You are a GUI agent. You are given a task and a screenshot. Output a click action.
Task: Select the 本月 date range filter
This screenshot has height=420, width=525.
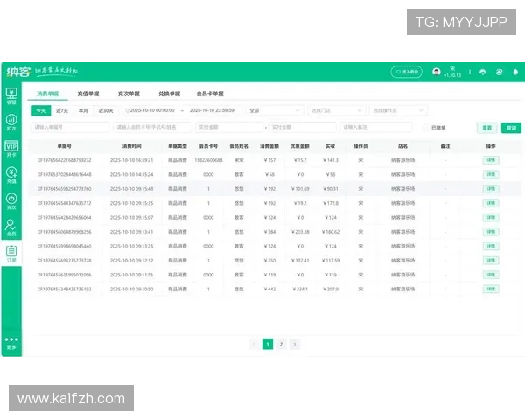pos(83,110)
